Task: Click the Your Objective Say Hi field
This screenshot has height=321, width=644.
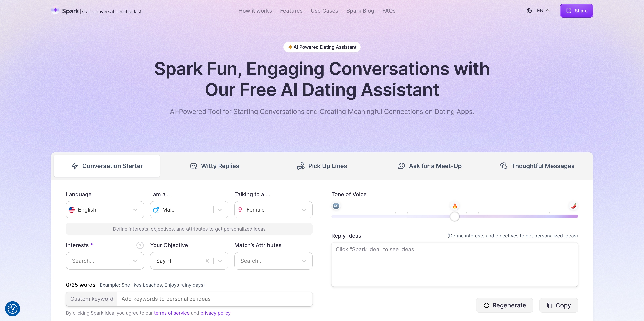Action: click(x=189, y=261)
